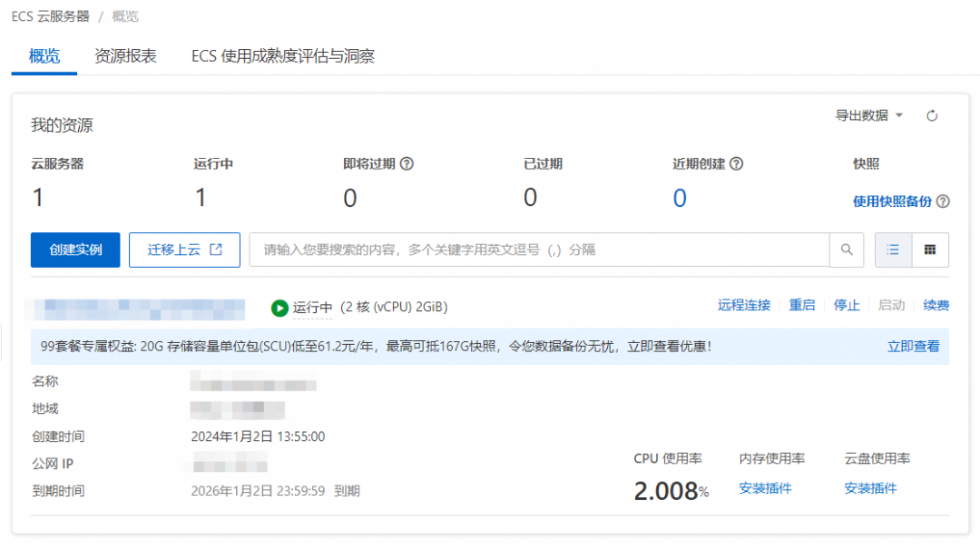This screenshot has width=980, height=550.
Task: Click the refresh icon beside 导出数据
Action: 931,116
